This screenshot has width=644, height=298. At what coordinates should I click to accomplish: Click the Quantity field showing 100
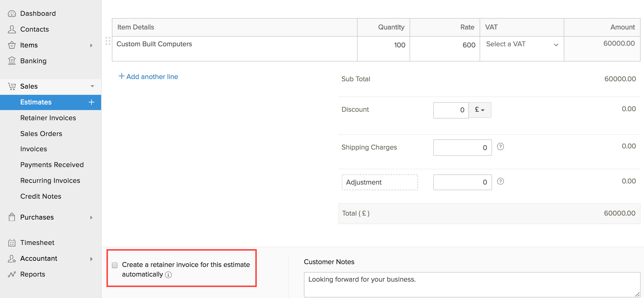click(384, 49)
